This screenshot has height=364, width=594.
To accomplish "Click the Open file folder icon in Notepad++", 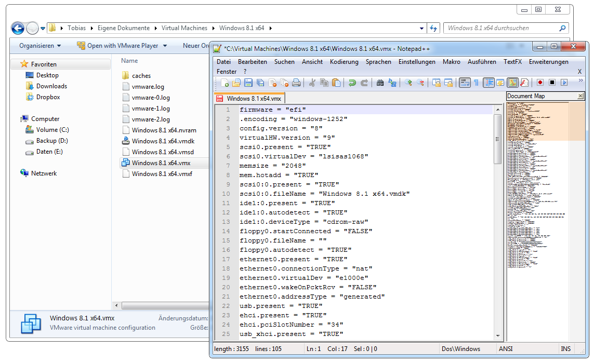I will pos(236,83).
